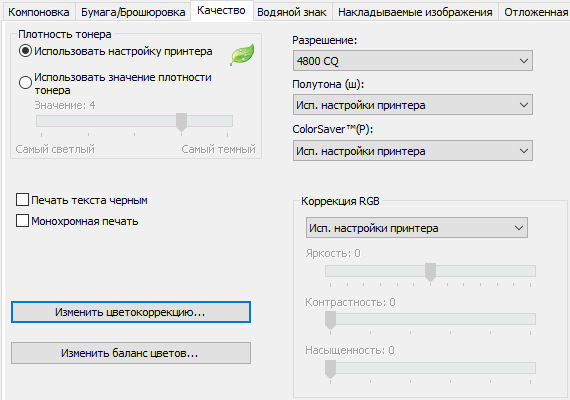Click the Разрешение: label

pos(325,40)
